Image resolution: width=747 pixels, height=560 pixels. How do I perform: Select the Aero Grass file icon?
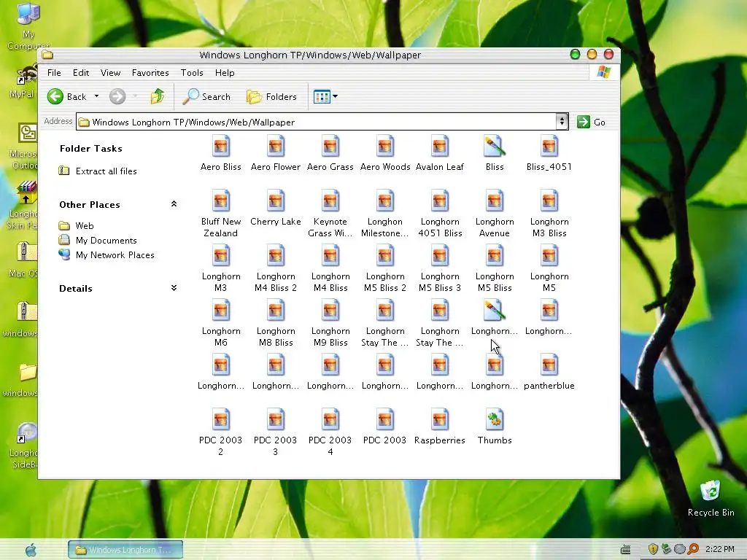click(x=330, y=147)
